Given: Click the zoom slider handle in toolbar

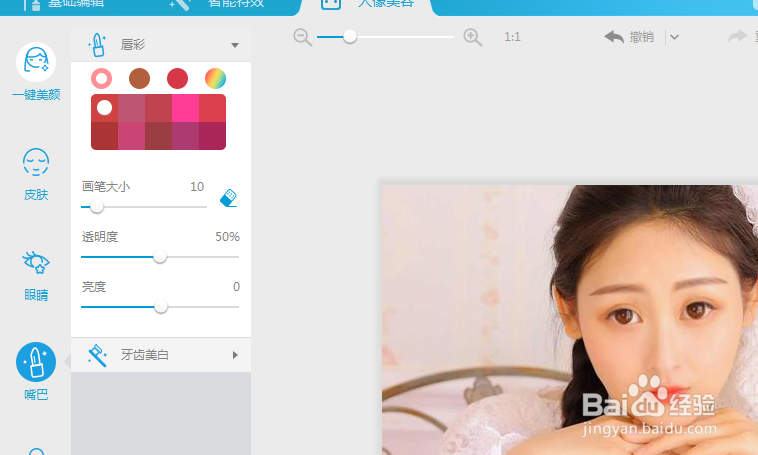Looking at the screenshot, I should (x=350, y=37).
